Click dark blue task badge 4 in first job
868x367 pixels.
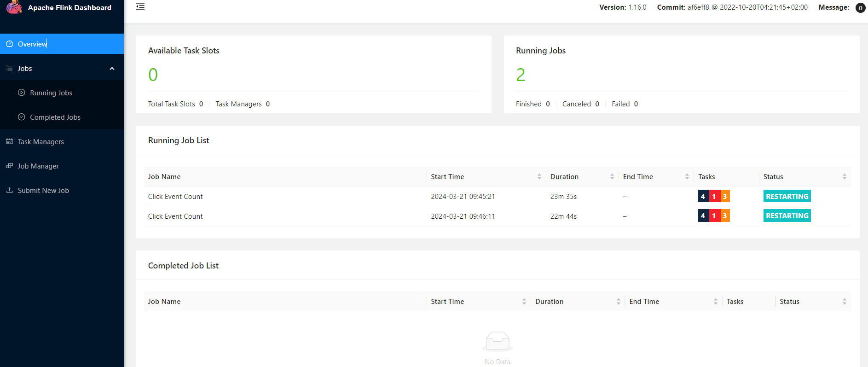[703, 196]
